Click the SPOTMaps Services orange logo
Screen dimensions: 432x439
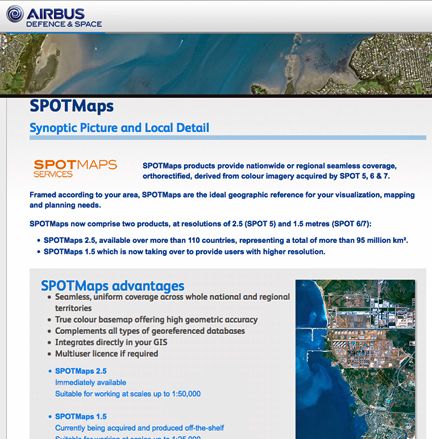75,168
